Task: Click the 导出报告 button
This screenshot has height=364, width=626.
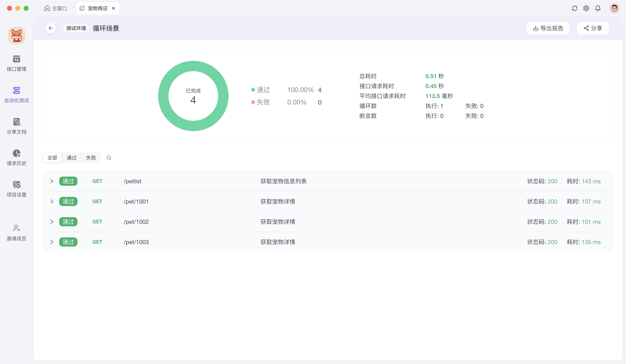Action: 548,28
